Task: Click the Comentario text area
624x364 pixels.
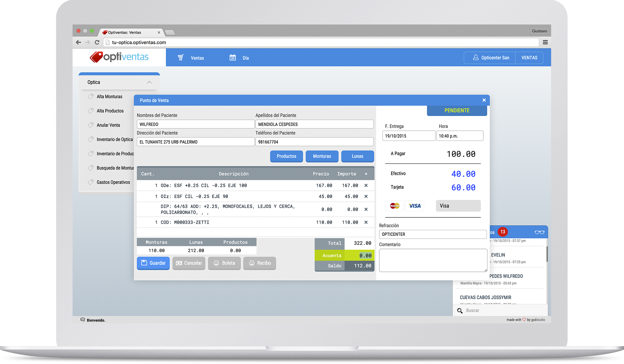Action: pos(433,260)
